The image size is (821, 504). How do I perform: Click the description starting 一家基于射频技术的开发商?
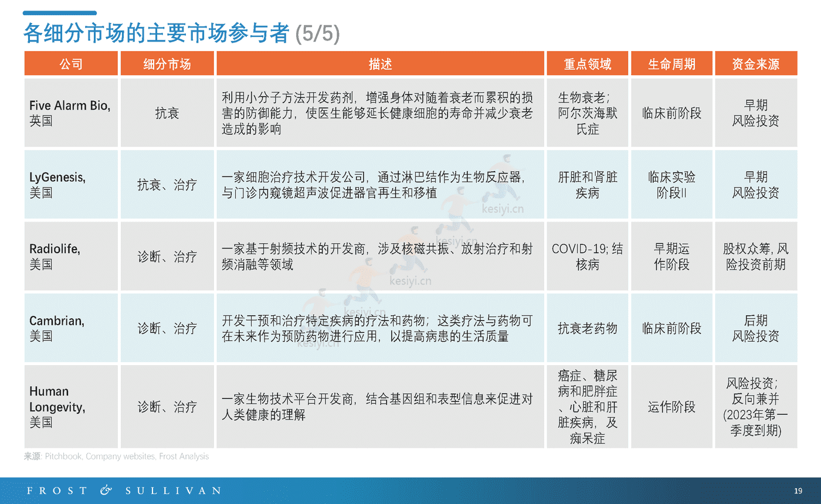pos(380,256)
